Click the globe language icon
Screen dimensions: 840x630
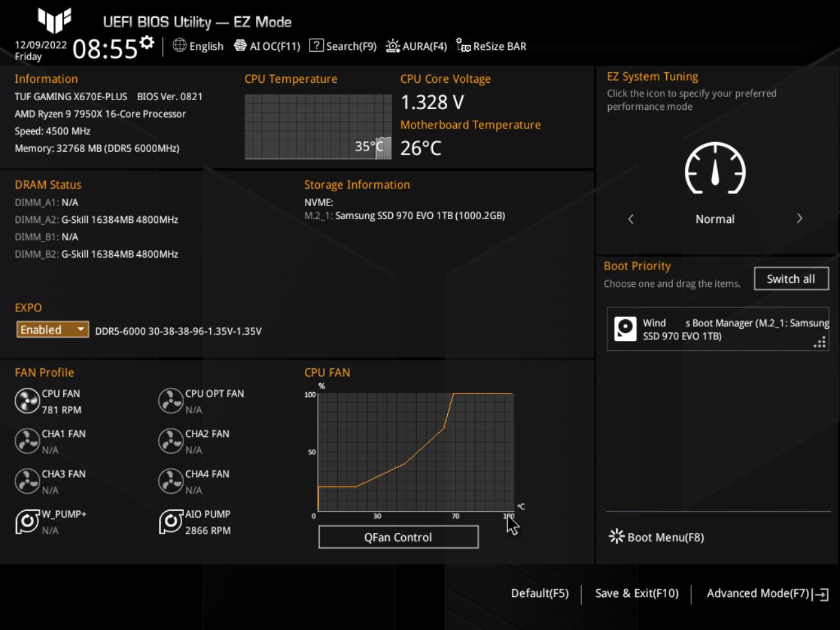click(x=180, y=45)
